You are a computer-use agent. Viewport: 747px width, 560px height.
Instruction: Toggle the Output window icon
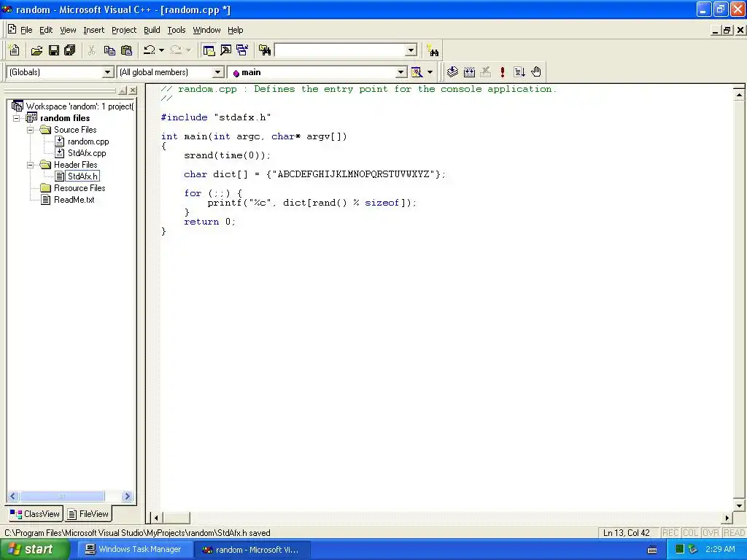click(226, 50)
